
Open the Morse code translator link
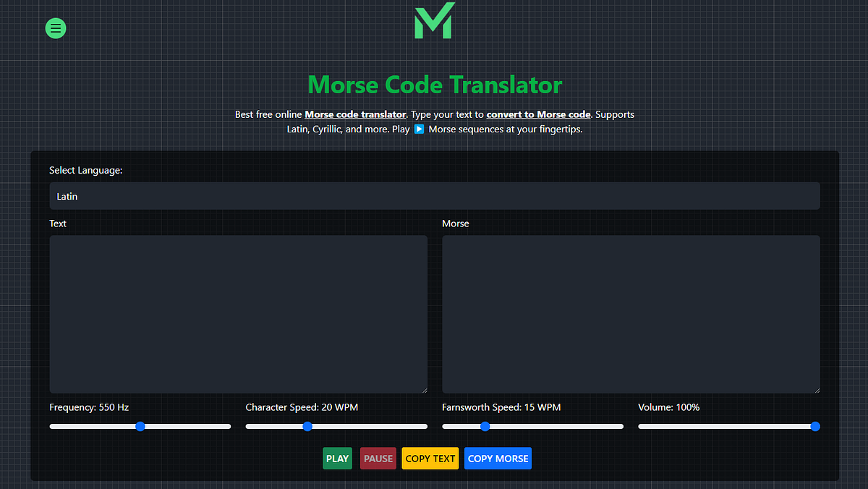tap(355, 114)
